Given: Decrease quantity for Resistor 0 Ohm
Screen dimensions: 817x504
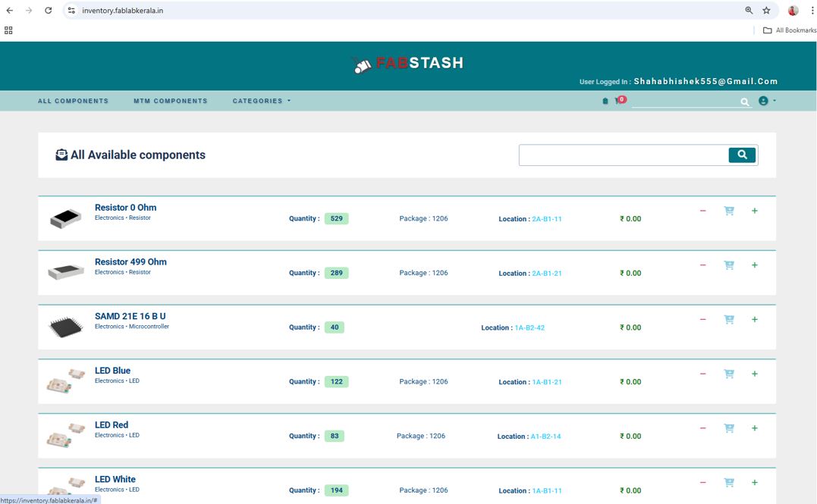Looking at the screenshot, I should tap(703, 211).
